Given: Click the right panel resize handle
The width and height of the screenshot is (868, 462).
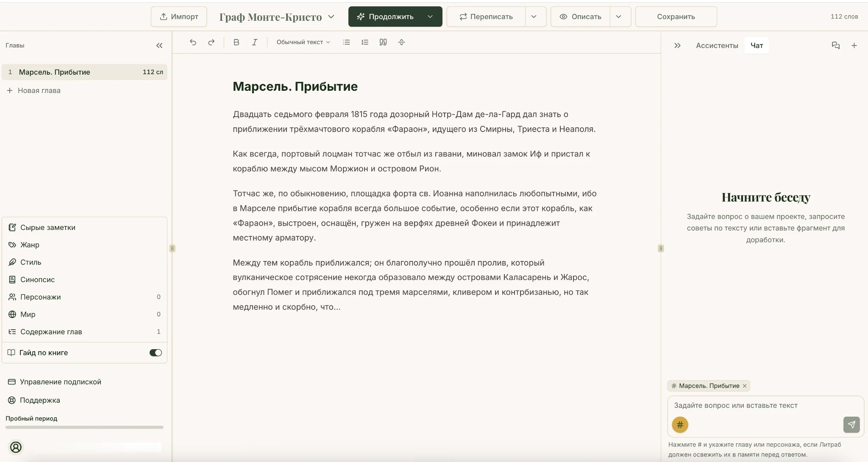Looking at the screenshot, I should click(661, 248).
